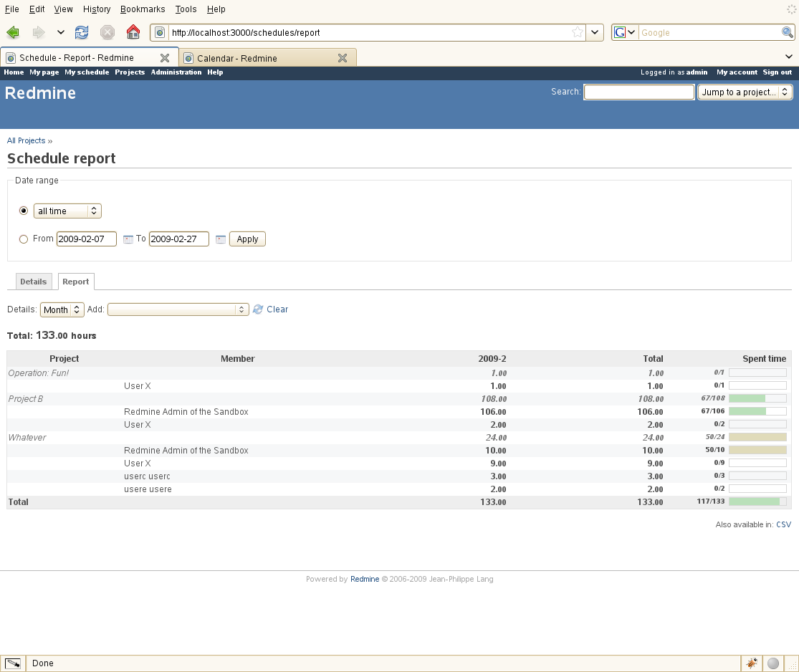Open the Edit menu
799x672 pixels.
(37, 9)
